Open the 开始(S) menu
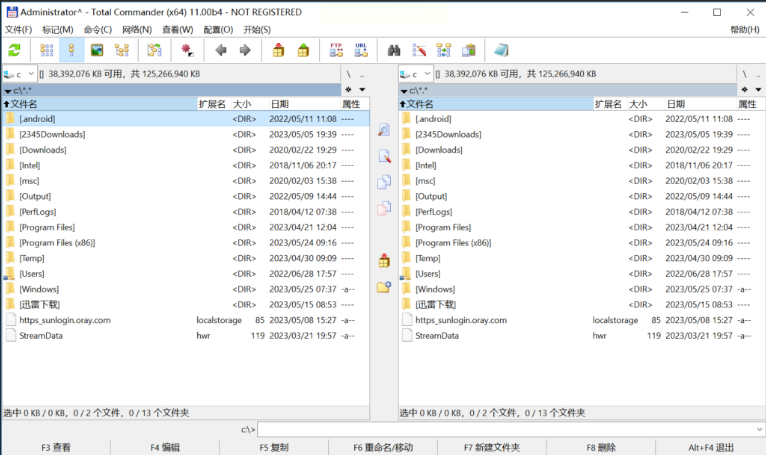The width and height of the screenshot is (766, 455). tap(257, 30)
